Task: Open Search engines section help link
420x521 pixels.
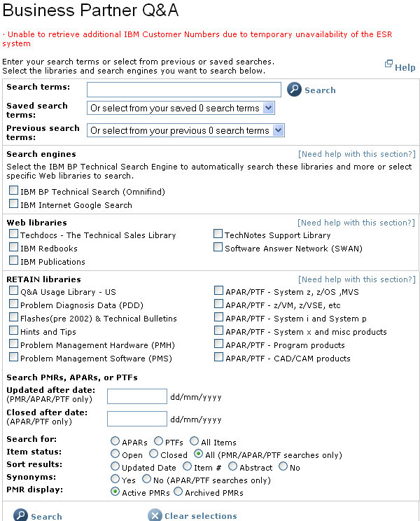Action: point(356,154)
